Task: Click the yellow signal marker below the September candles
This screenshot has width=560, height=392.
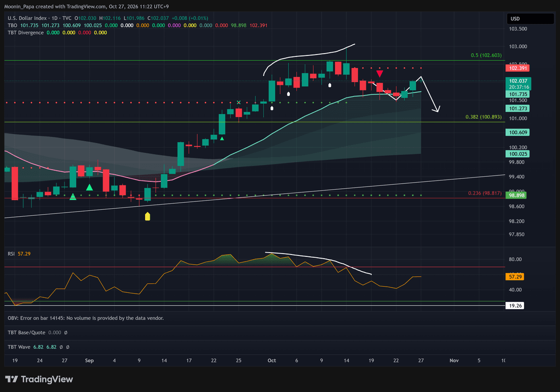Action: tap(147, 216)
